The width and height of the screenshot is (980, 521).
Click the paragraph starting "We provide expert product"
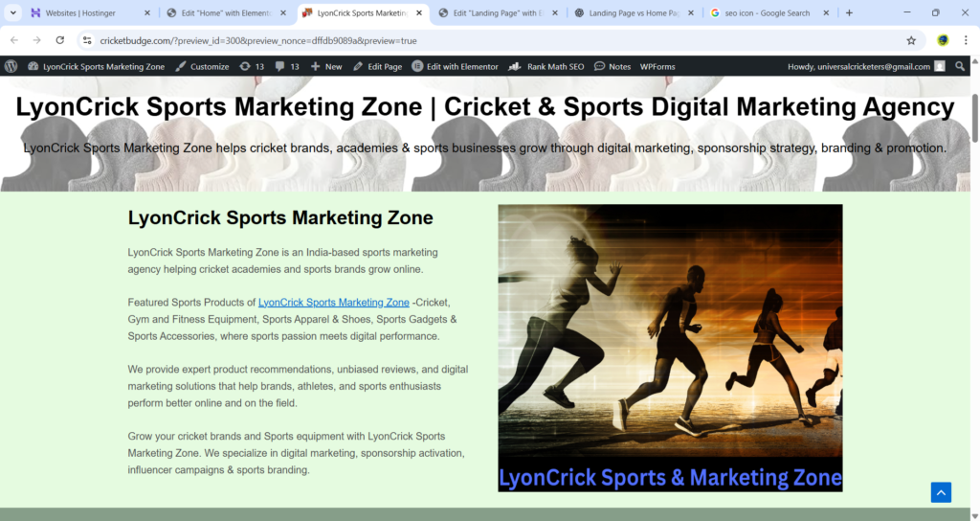click(299, 386)
